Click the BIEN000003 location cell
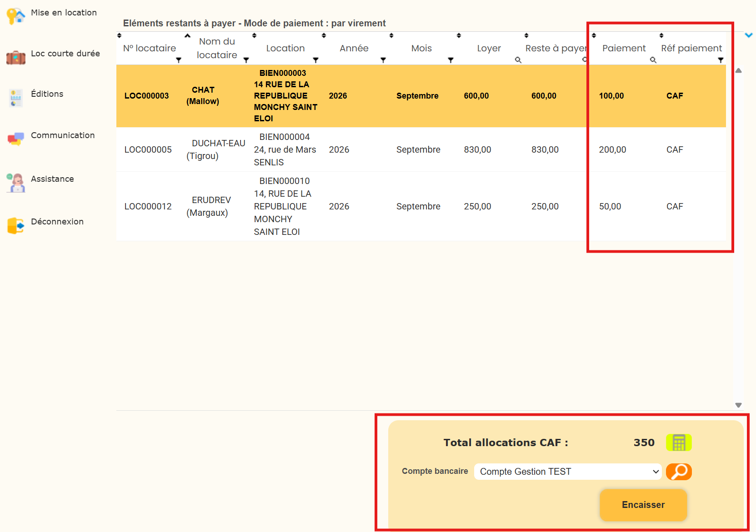The width and height of the screenshot is (756, 532). 286,96
